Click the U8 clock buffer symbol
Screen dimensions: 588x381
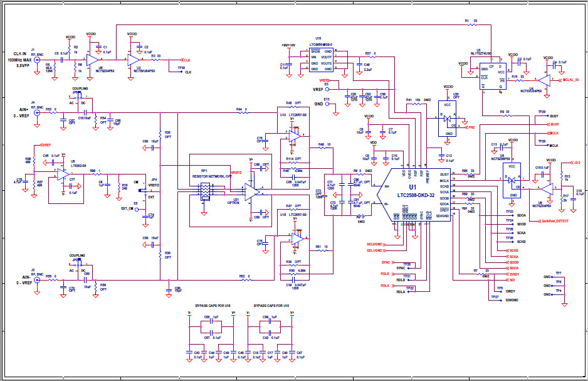click(93, 60)
